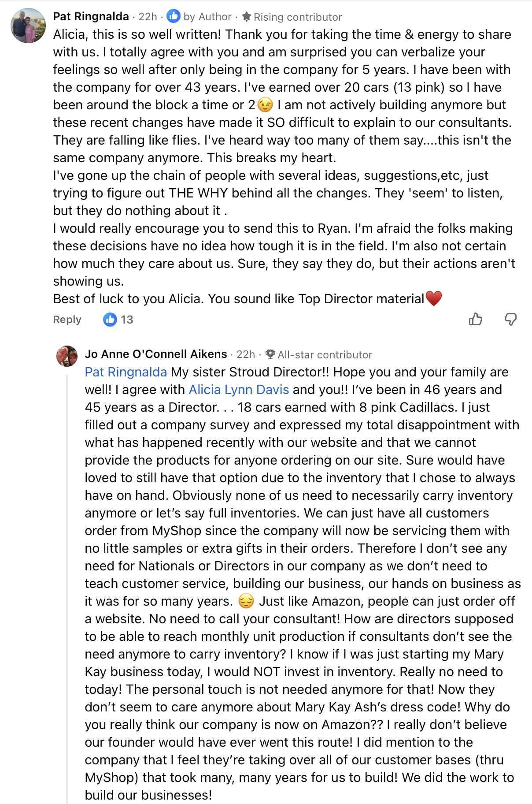The width and height of the screenshot is (532, 804).
Task: Open the Pat Ringnalda author name link
Action: click(91, 16)
